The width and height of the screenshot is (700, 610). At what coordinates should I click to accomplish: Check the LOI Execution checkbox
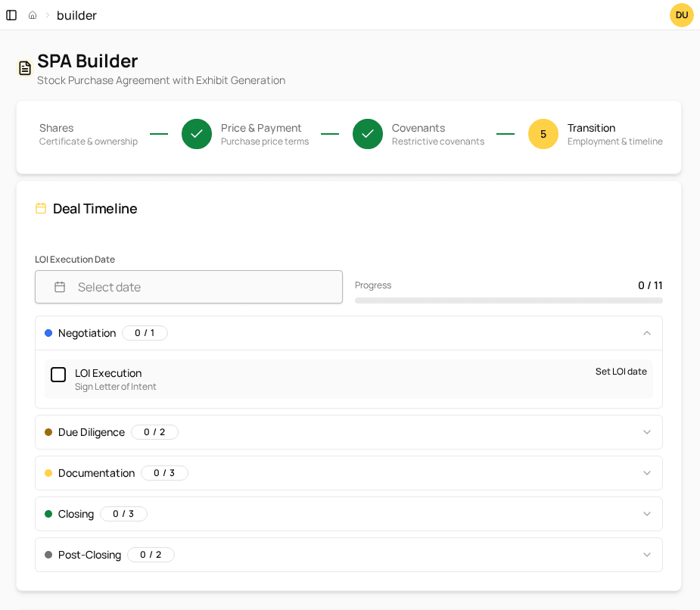tap(58, 375)
